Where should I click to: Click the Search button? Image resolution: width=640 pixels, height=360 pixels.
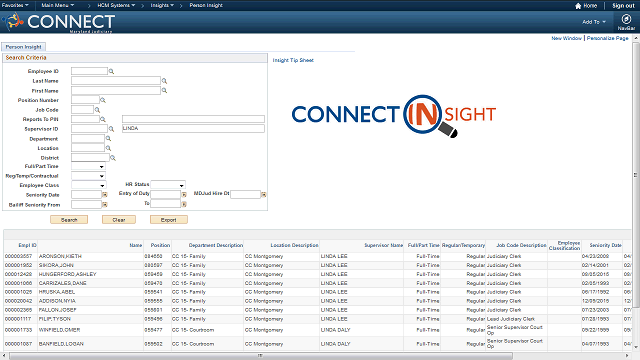(69, 220)
